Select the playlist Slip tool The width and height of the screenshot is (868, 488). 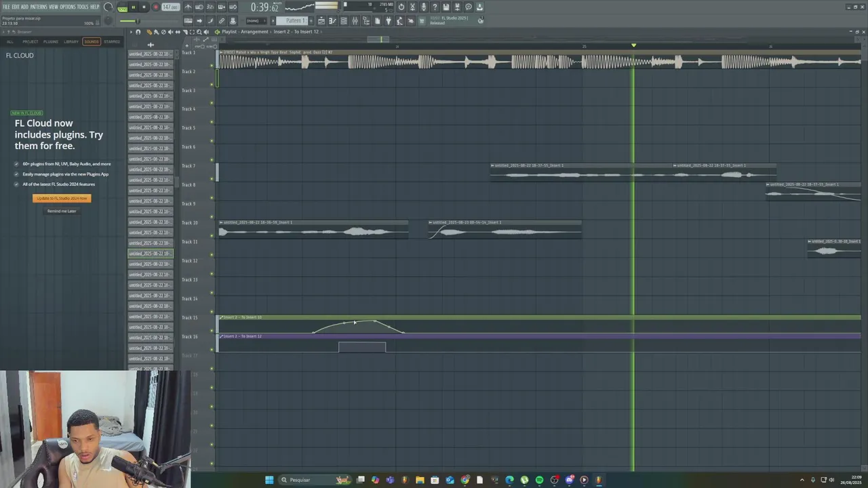coord(178,32)
